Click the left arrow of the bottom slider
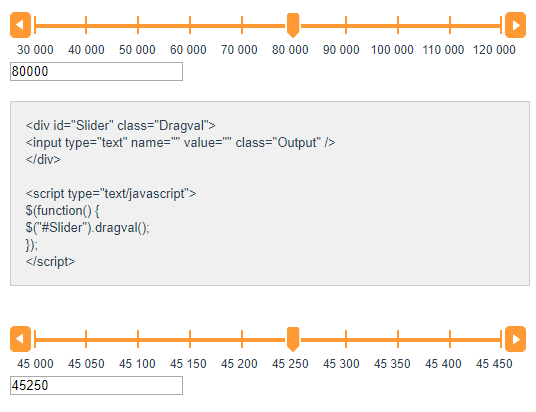The height and width of the screenshot is (412, 536). (x=21, y=339)
